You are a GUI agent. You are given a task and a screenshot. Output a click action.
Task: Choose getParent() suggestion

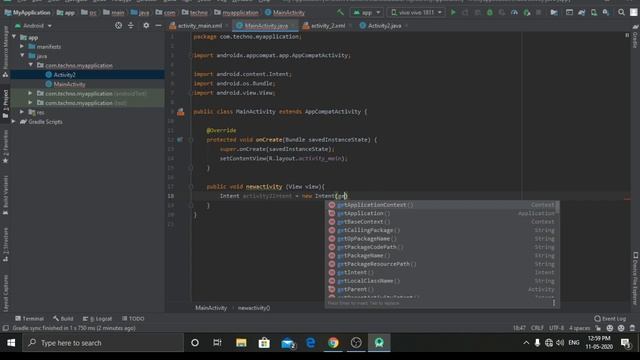tap(441, 289)
